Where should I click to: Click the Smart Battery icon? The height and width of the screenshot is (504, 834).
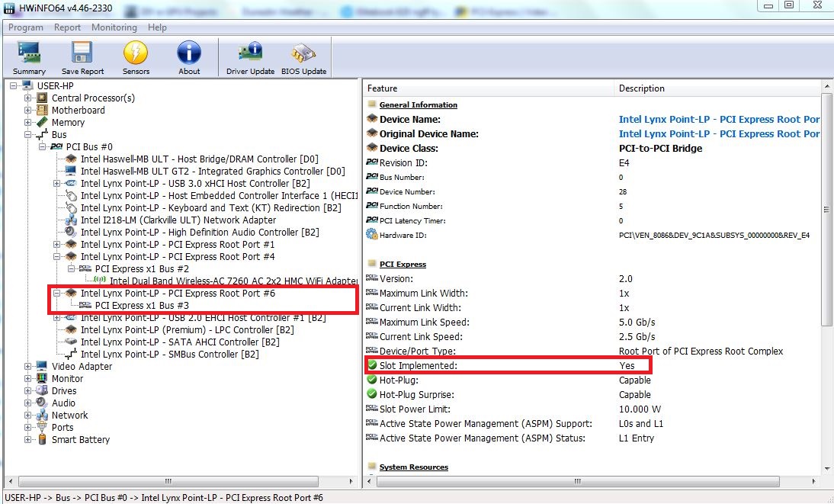42,440
